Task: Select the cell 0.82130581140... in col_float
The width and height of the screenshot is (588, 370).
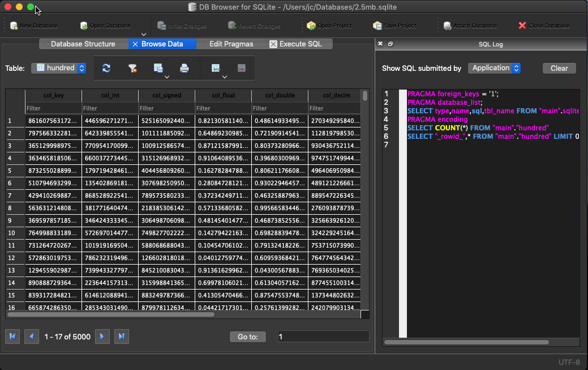Action: pyautogui.click(x=223, y=121)
